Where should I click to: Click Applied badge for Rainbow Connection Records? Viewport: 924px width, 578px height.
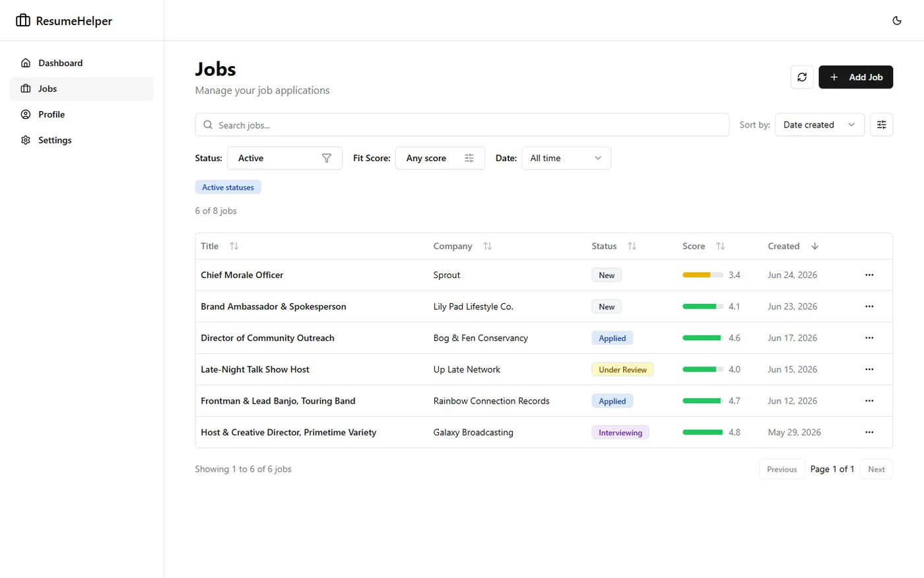[612, 401]
